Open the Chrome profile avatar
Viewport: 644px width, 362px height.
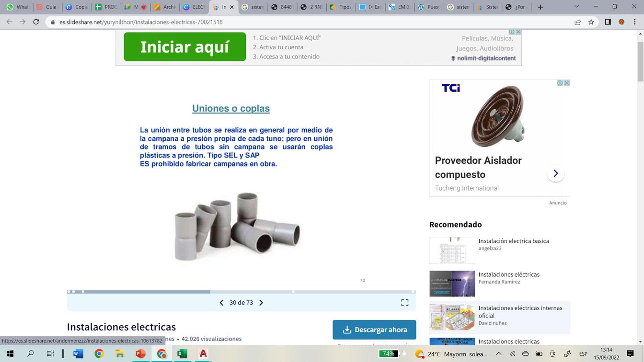[x=621, y=22]
